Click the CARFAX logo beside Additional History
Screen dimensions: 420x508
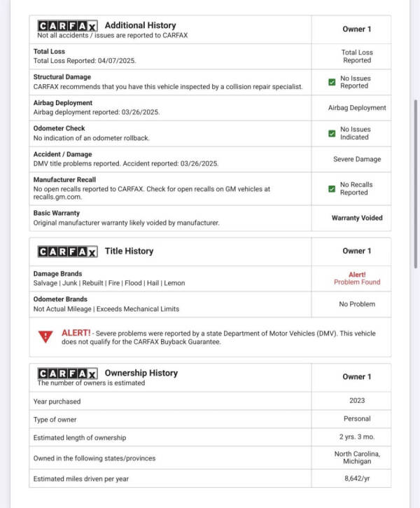tap(67, 26)
